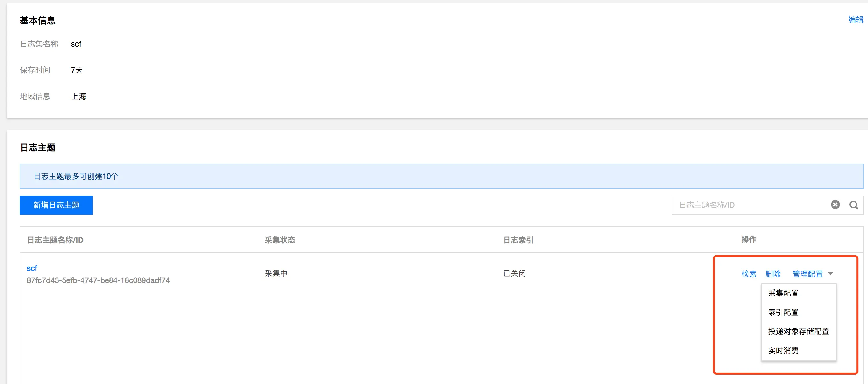Click the 操作 column header
Viewport: 868px width, 384px height.
pyautogui.click(x=749, y=239)
